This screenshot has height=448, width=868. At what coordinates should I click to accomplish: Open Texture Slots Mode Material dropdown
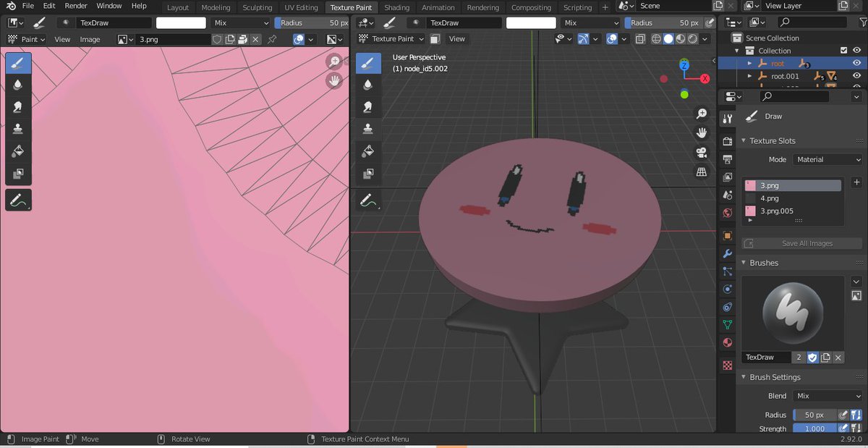click(827, 159)
